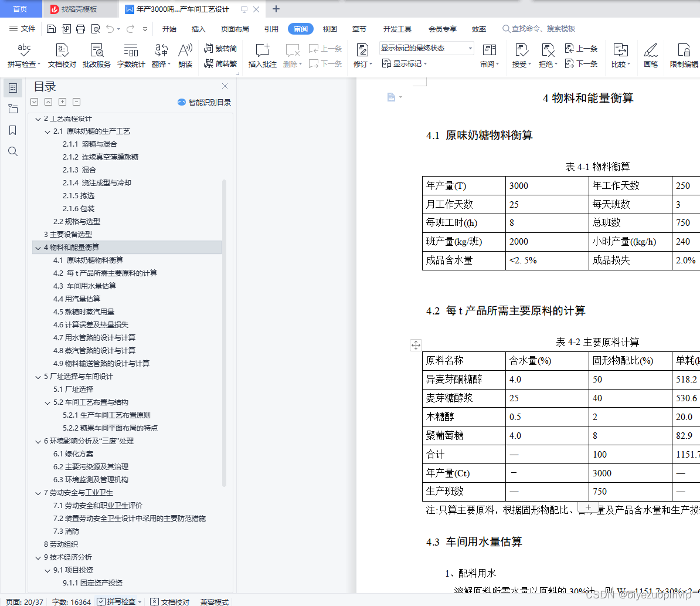Click the 查找命令 search input field

point(540,29)
